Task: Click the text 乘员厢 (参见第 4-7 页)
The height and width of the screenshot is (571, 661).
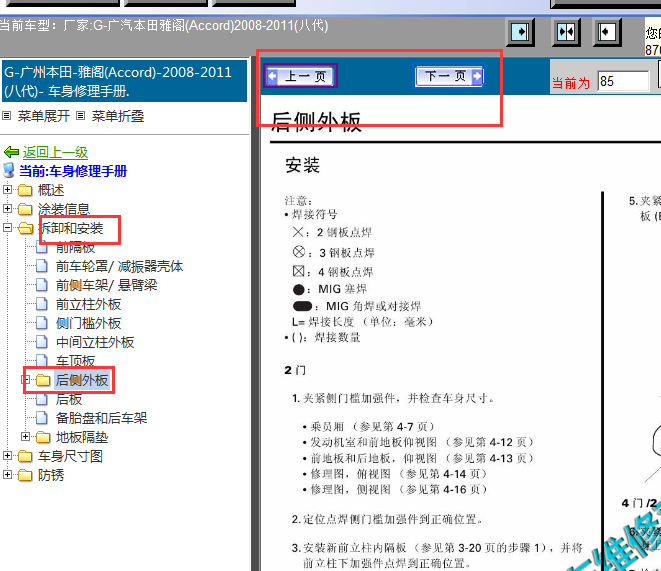Action: pos(372,427)
